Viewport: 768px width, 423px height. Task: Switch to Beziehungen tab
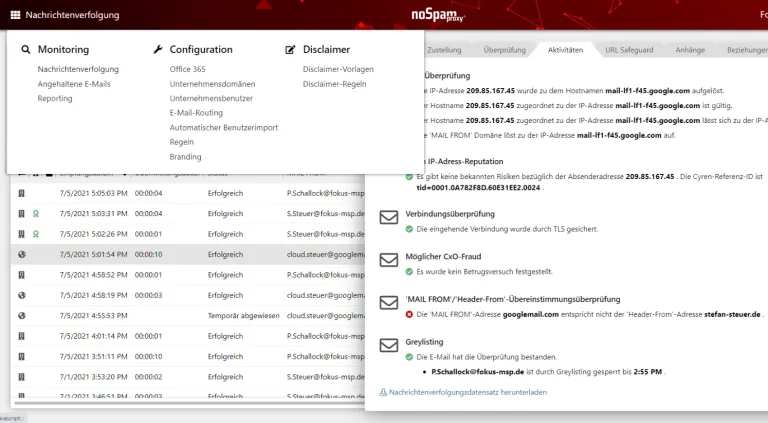(x=746, y=50)
